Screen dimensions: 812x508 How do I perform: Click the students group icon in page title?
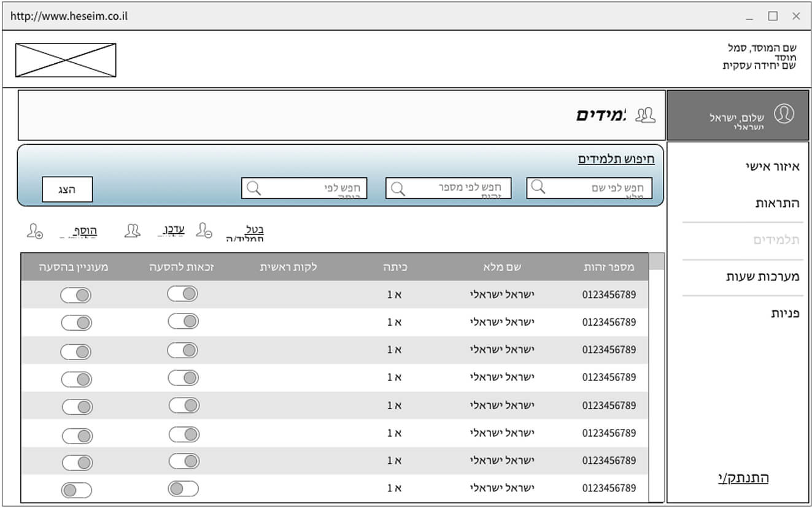pos(645,115)
